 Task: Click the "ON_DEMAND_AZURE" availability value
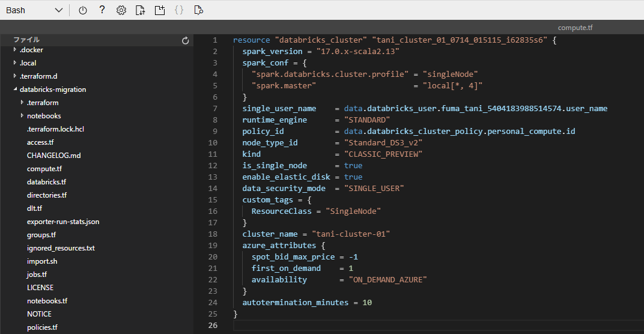point(387,279)
